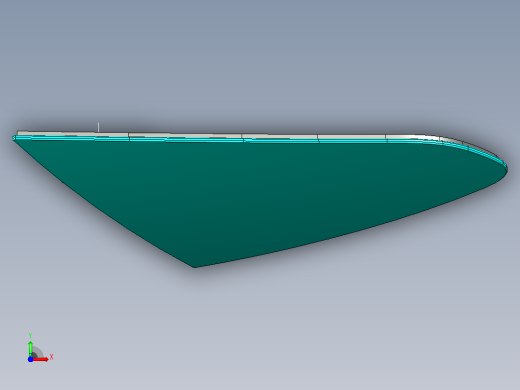
Task: Select the dark teal hull surface
Action: pyautogui.click(x=260, y=193)
